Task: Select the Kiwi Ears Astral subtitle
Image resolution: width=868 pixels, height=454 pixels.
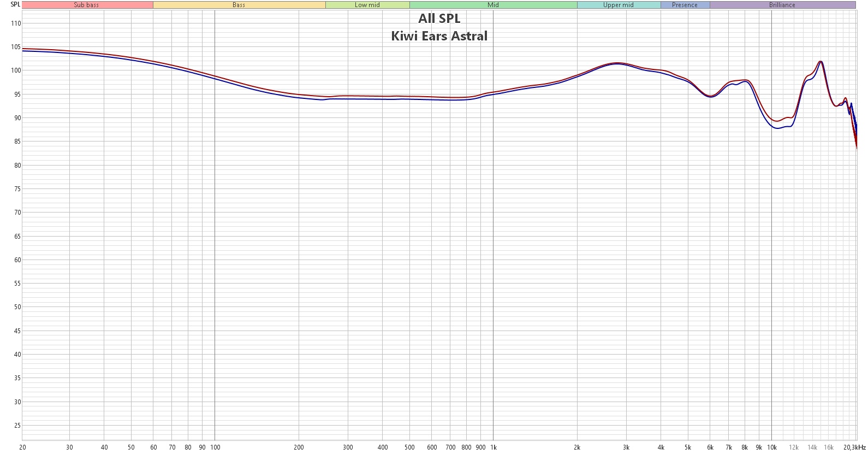Action: (439, 36)
